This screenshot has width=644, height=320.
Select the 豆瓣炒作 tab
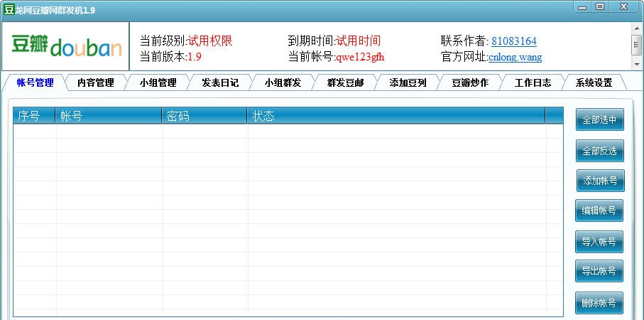point(470,82)
